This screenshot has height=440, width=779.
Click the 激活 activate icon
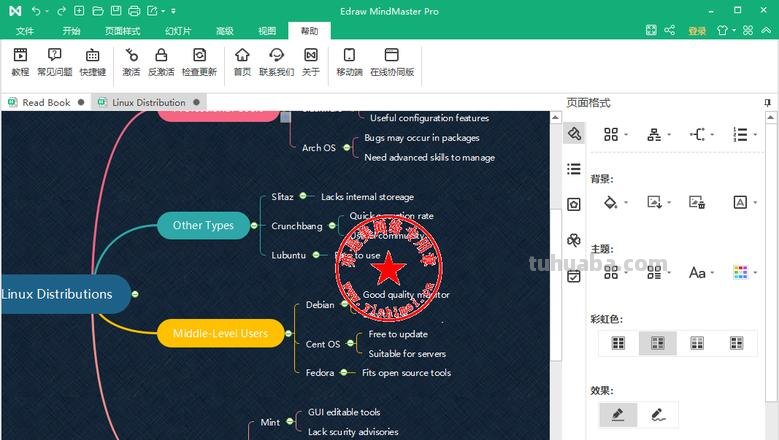(x=131, y=62)
